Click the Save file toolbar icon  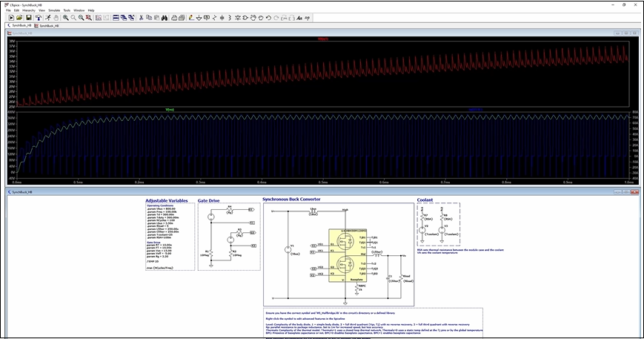[x=27, y=17]
